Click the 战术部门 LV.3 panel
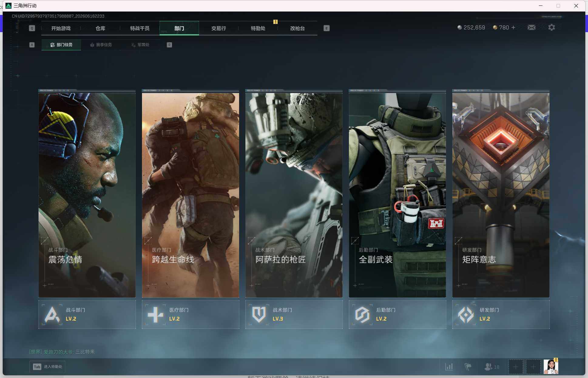588x378 pixels. pyautogui.click(x=294, y=315)
